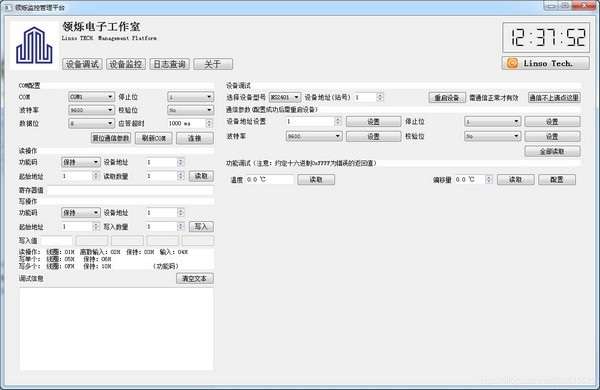Screen dimensions: 600x390
Task: Open the 功能码 dropdown under 读操作
Action: pos(81,162)
